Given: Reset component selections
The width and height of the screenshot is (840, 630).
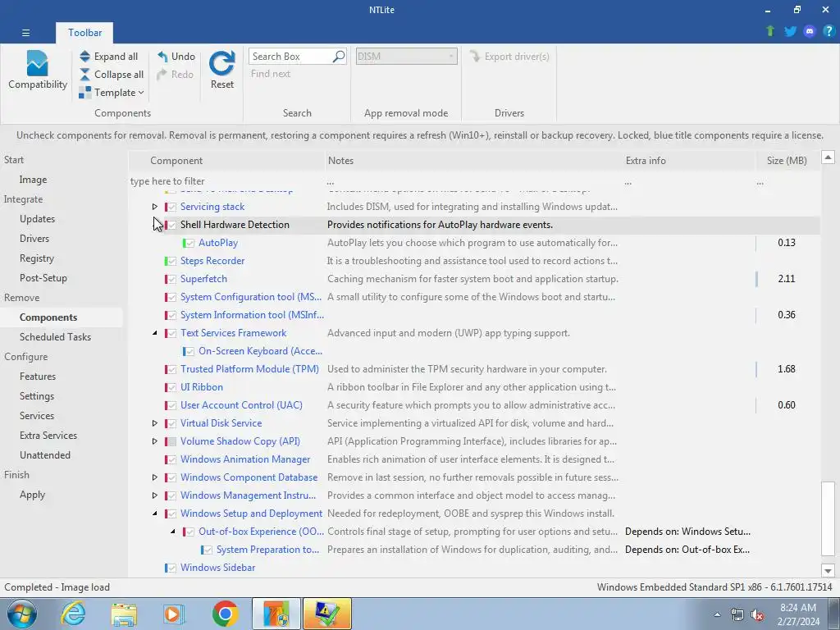Looking at the screenshot, I should click(x=221, y=70).
